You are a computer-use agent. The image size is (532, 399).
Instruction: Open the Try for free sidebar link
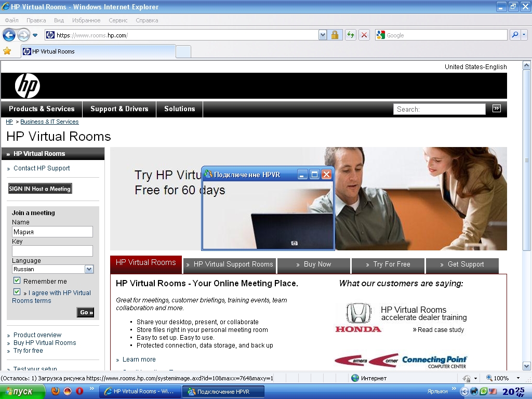(28, 351)
